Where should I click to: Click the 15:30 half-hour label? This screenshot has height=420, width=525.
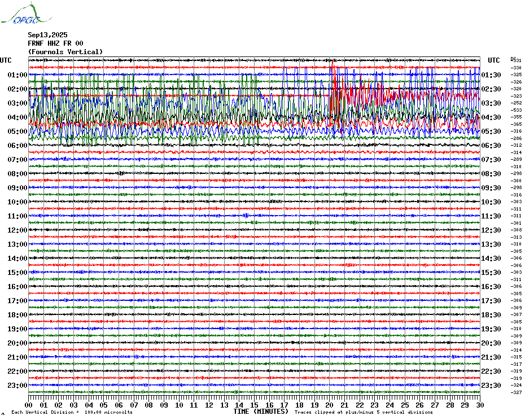pyautogui.click(x=491, y=272)
